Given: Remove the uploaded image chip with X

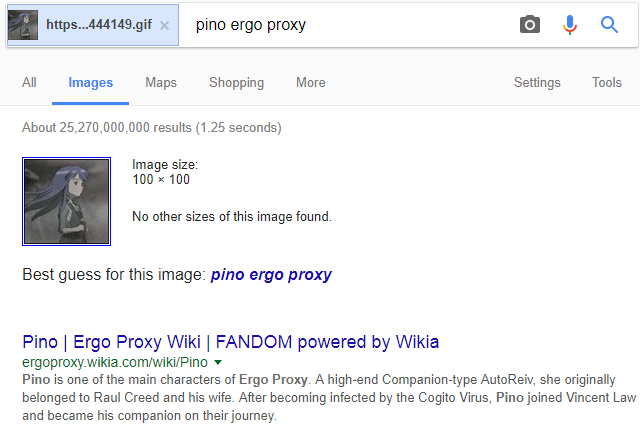Looking at the screenshot, I should [165, 25].
